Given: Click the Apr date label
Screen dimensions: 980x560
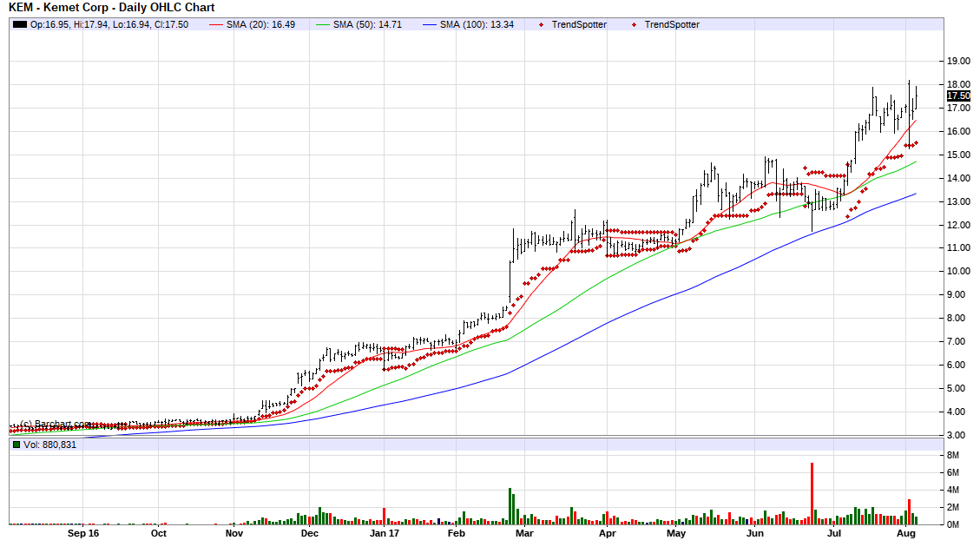Looking at the screenshot, I should 608,534.
